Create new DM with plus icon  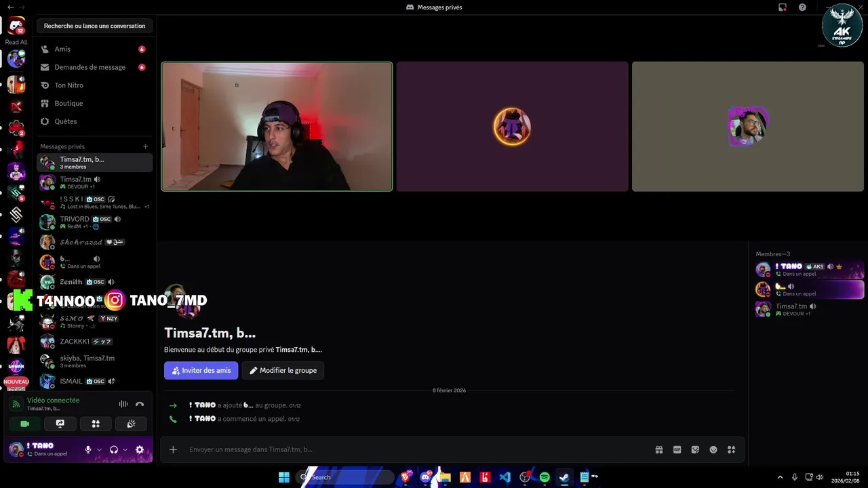point(145,146)
